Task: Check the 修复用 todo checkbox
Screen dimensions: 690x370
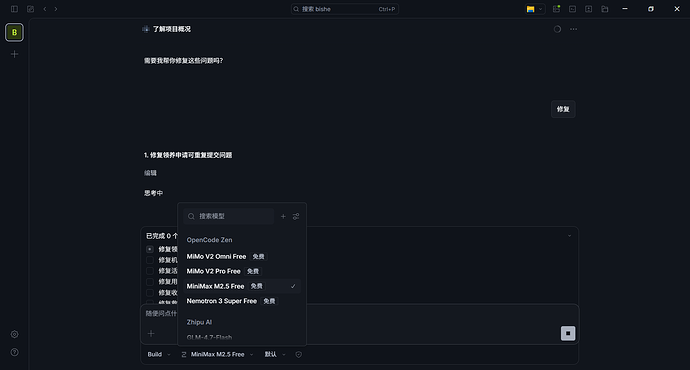Action: 150,282
